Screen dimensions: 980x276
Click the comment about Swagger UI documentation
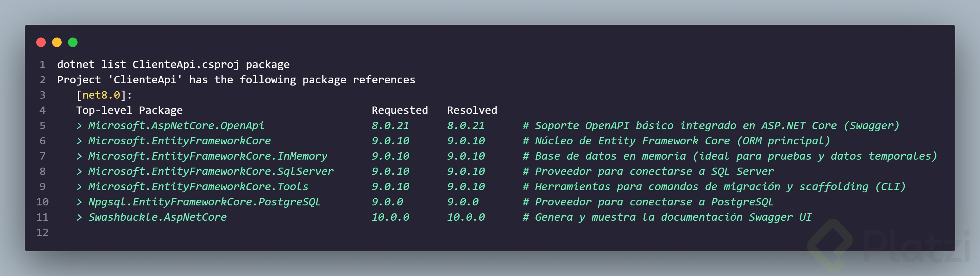point(667,217)
